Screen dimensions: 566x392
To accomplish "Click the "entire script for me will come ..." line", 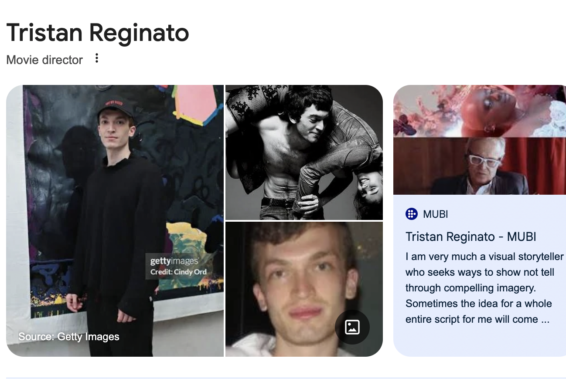I will (x=477, y=319).
